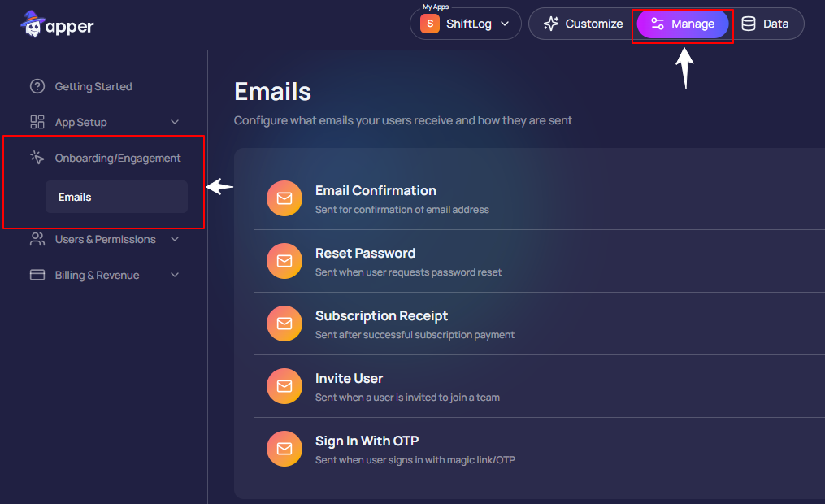Click the Subscription Receipt envelope icon
825x504 pixels.
click(284, 324)
